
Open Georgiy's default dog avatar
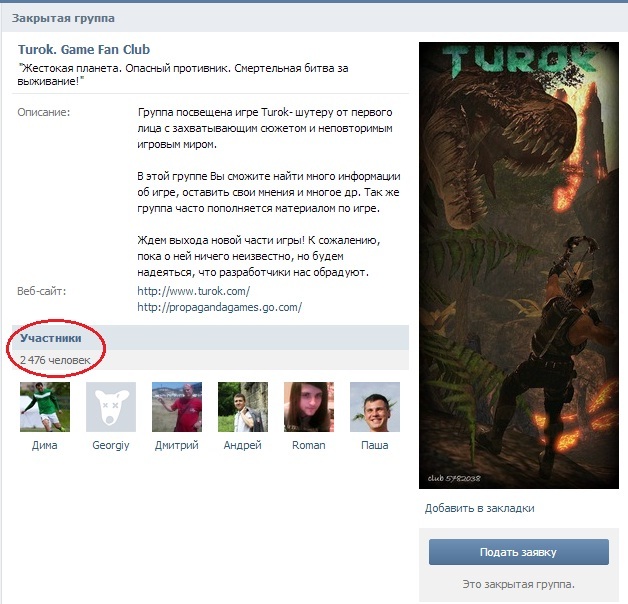(x=111, y=407)
